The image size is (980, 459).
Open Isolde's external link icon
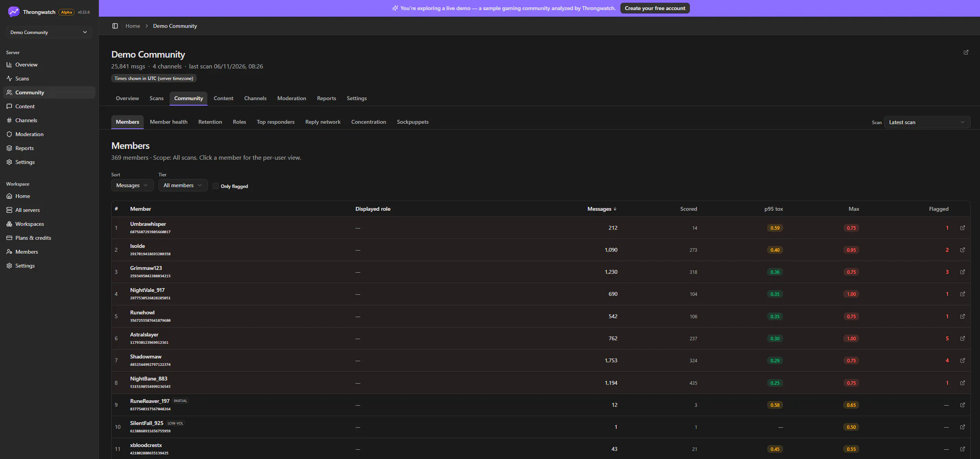(x=963, y=250)
